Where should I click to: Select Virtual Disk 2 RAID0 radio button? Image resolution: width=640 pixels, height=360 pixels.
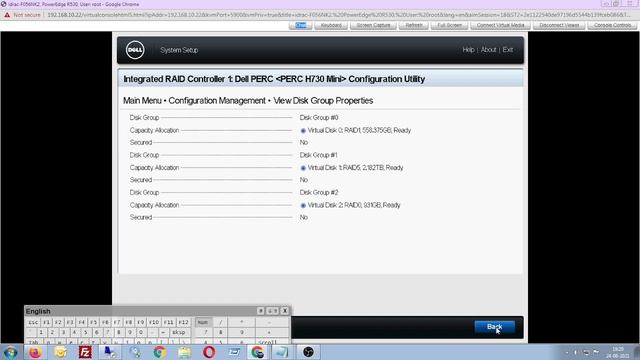[x=303, y=206]
